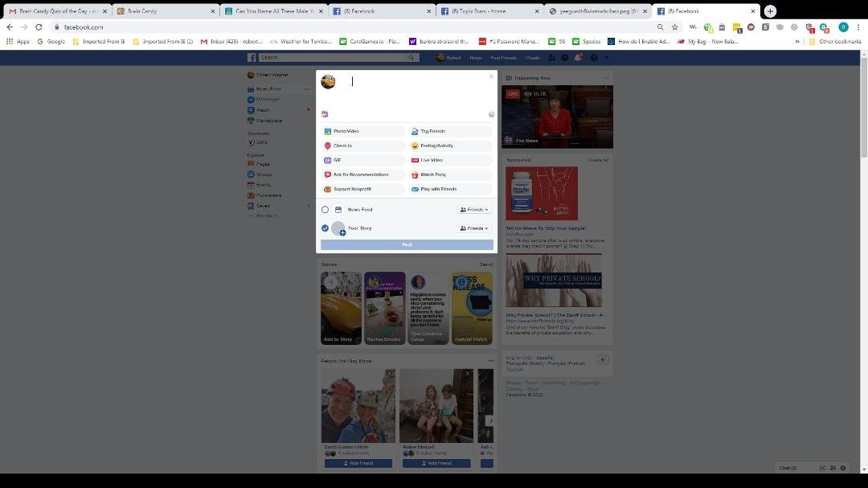The height and width of the screenshot is (488, 868).
Task: Open News Feed Friends audience dropdown
Action: click(474, 210)
